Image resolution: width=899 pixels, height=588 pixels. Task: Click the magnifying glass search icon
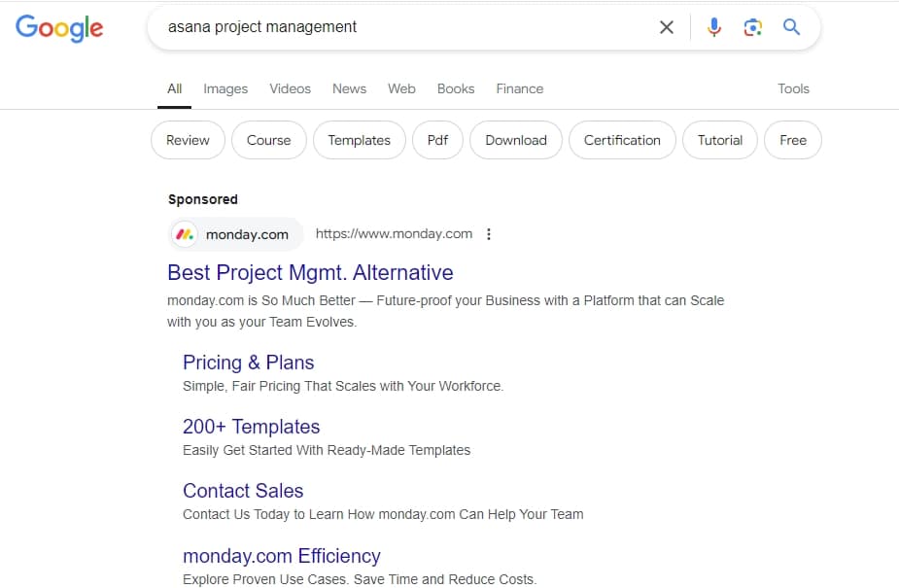tap(791, 27)
